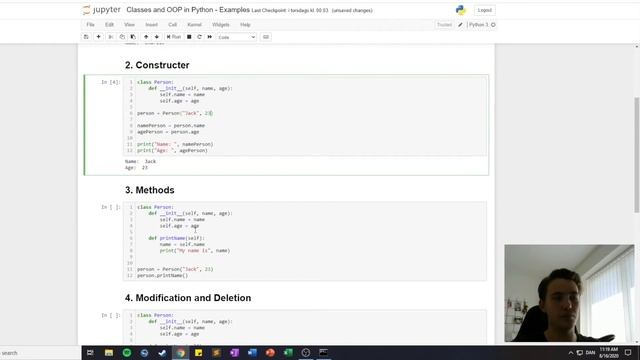This screenshot has width=640, height=360.
Task: Click the Trusted notebook indicator
Action: tap(444, 25)
